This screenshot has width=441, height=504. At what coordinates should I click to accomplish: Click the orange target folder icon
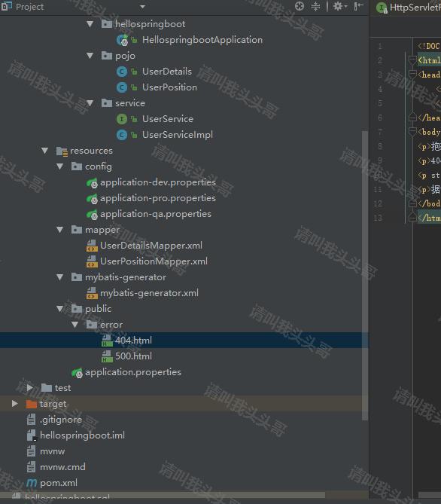pos(31,404)
